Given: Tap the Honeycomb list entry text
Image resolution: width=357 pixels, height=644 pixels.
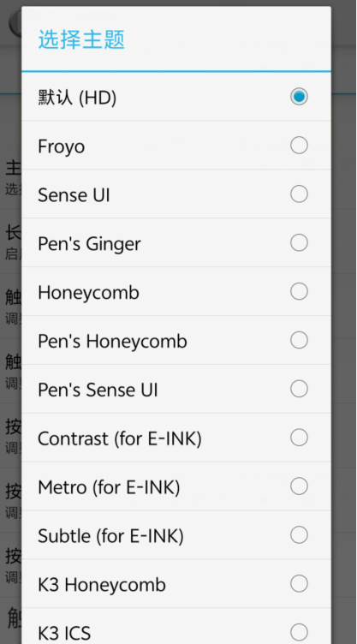Looking at the screenshot, I should (x=88, y=293).
